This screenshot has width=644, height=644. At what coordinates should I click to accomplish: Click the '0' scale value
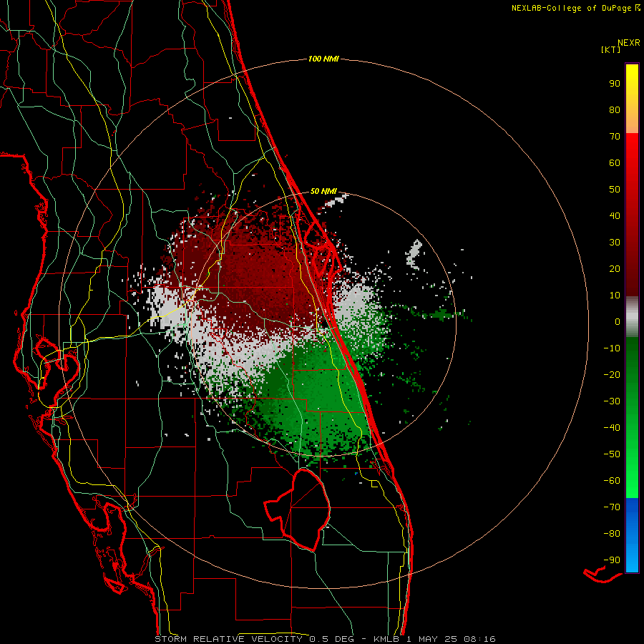[618, 322]
